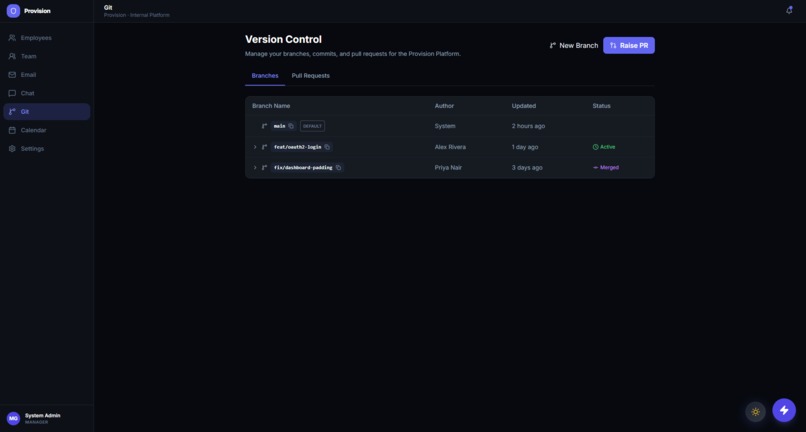Click the "Provision · Internal Platform" subtitle
The height and width of the screenshot is (432, 806).
(137, 15)
